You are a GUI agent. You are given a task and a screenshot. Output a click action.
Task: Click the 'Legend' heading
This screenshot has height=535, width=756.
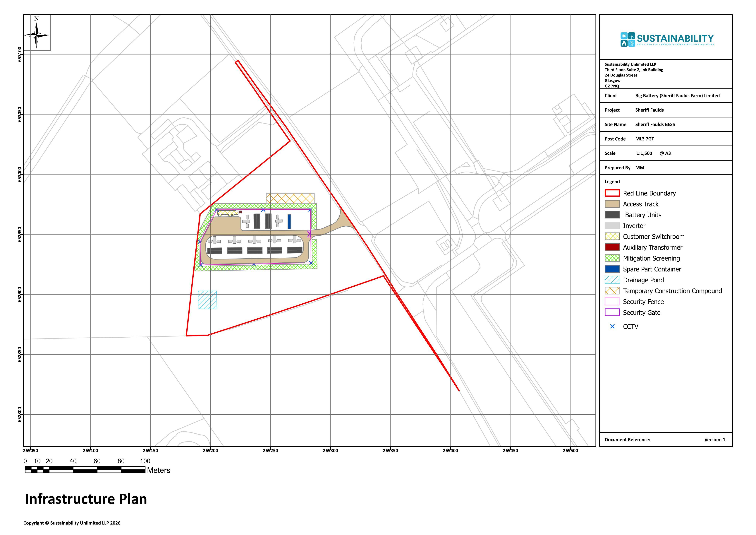click(x=612, y=182)
